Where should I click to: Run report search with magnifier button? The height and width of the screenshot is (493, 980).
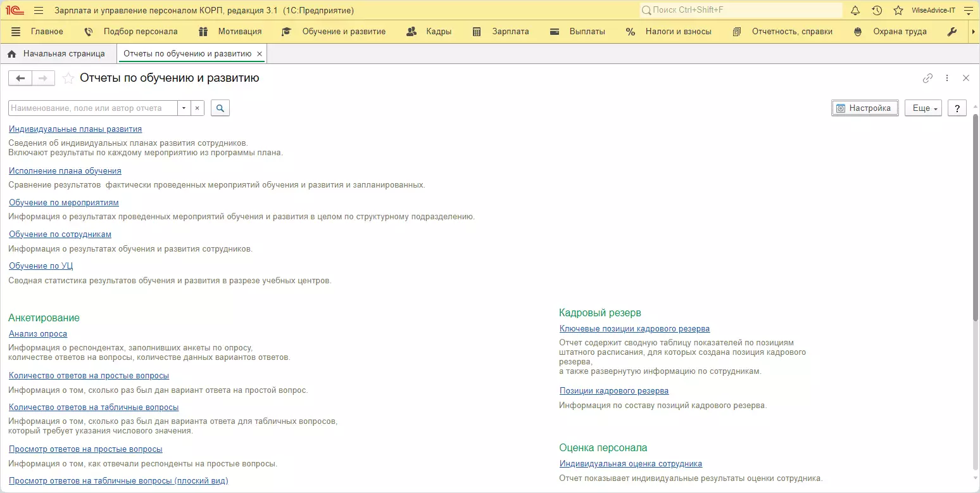pos(220,108)
